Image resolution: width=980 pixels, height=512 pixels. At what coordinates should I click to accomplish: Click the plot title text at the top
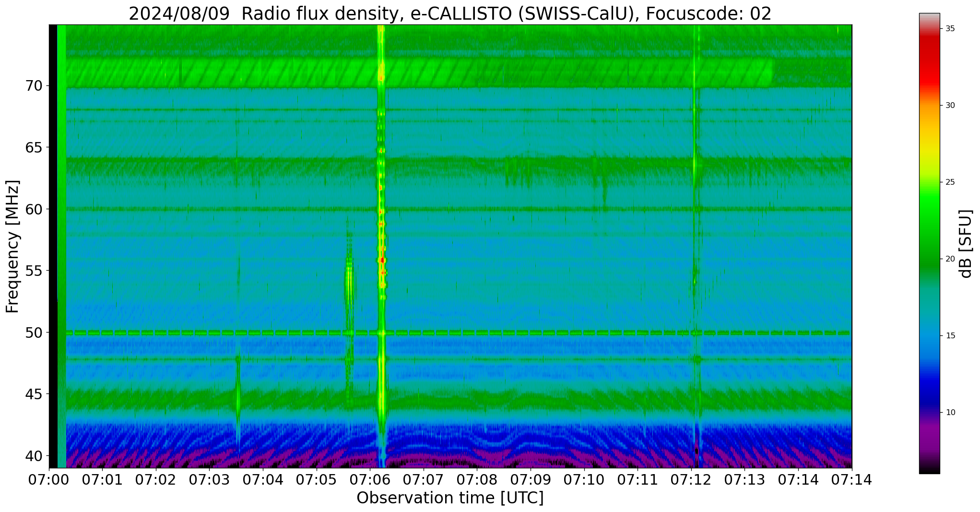pos(450,13)
